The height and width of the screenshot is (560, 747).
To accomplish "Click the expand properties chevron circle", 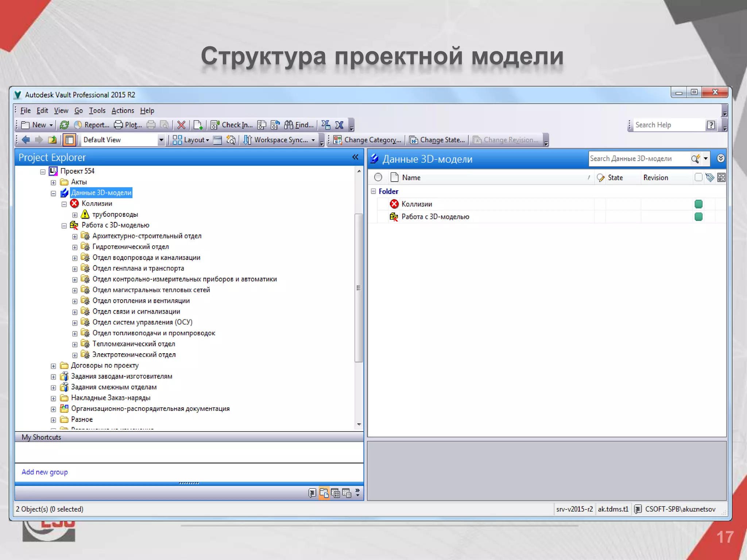I will pyautogui.click(x=720, y=158).
